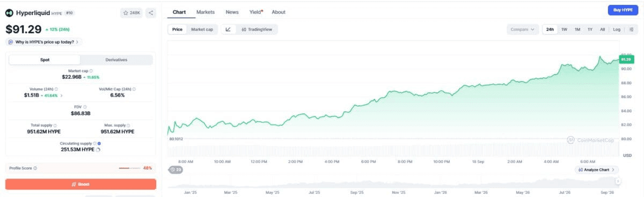Screen dimensions: 644x197
Task: Click the 12% (24h) change label
Action: tap(57, 30)
